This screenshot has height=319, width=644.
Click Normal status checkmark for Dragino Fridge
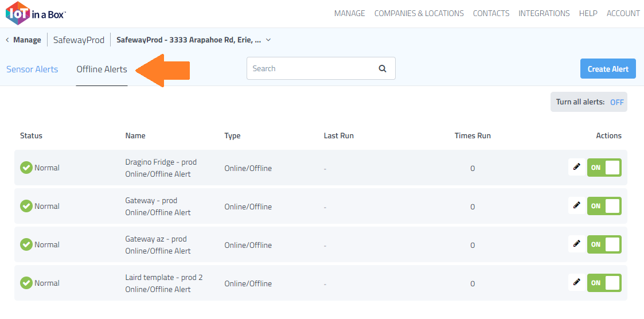(x=26, y=168)
